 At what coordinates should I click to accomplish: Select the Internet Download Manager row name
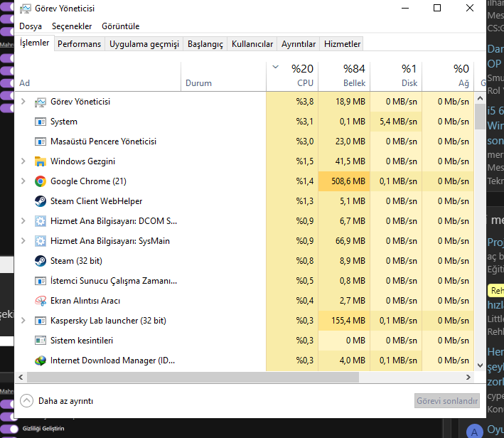(x=112, y=360)
